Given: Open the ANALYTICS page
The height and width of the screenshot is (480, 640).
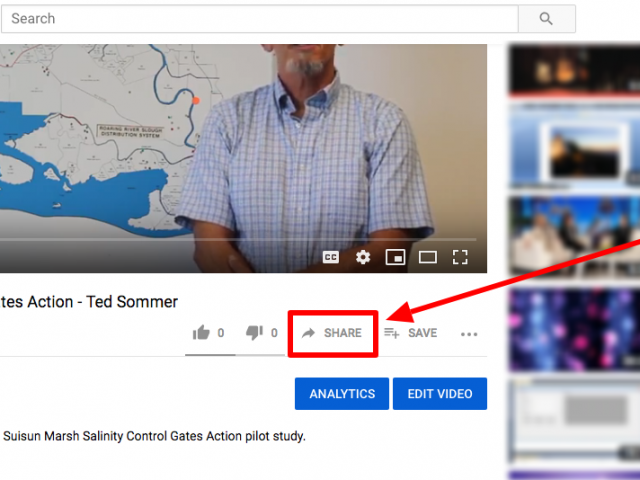Looking at the screenshot, I should pos(342,393).
